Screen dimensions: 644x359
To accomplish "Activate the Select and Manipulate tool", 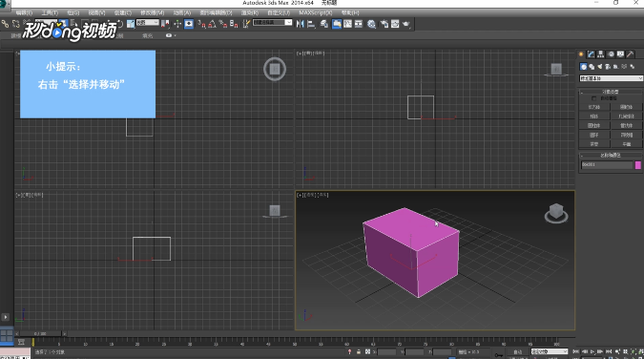I will coord(177,24).
